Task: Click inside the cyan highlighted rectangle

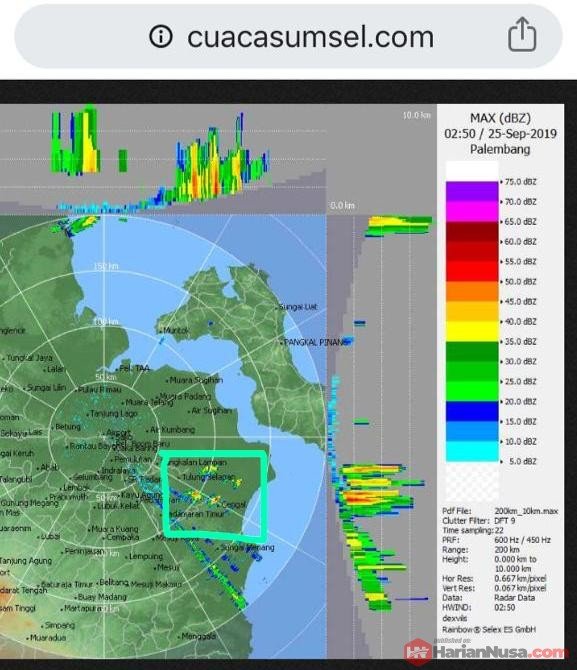Action: click(x=214, y=496)
